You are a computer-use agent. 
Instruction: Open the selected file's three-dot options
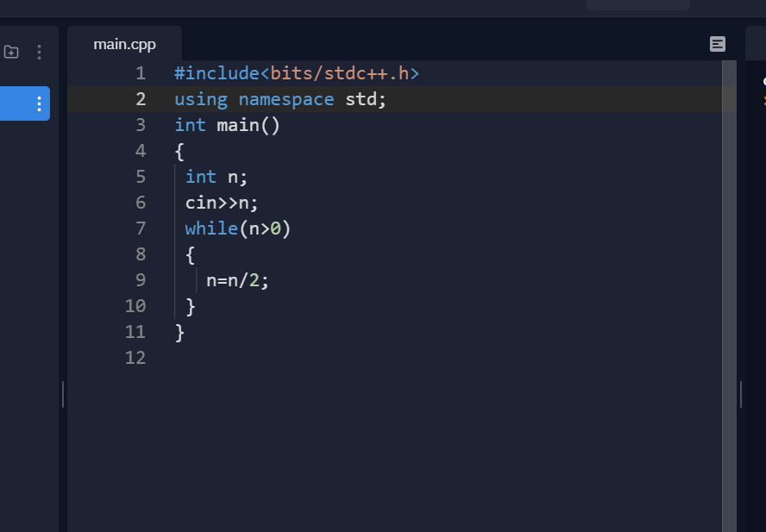39,104
